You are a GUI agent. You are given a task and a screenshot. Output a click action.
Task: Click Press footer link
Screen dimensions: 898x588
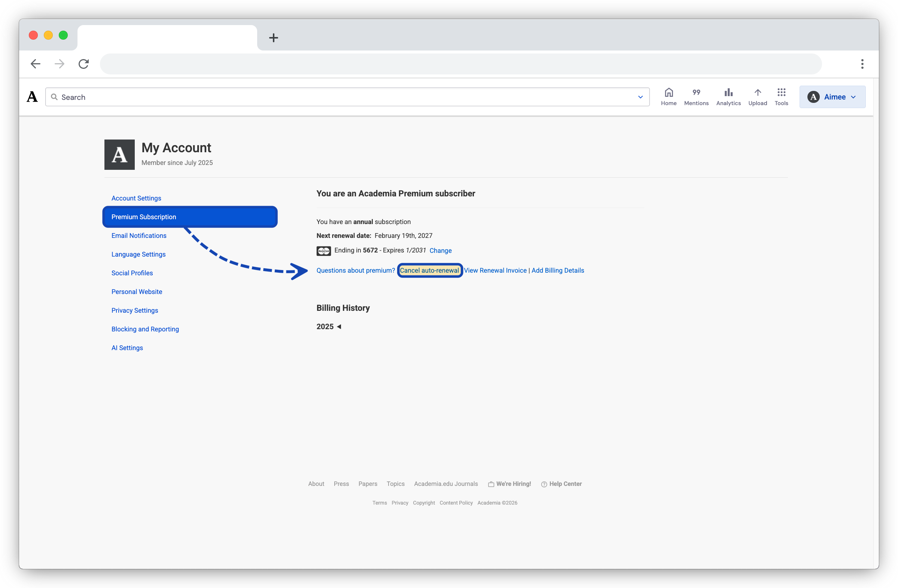(341, 484)
